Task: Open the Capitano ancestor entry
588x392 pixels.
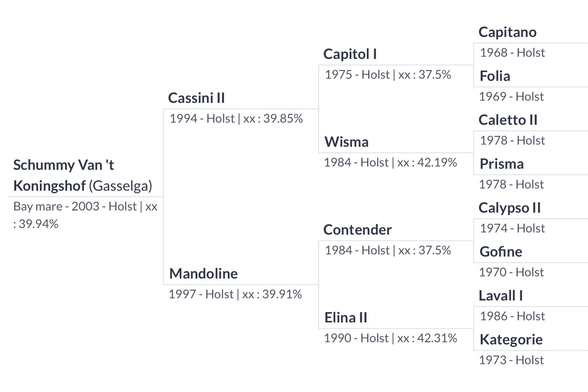Action: (507, 32)
